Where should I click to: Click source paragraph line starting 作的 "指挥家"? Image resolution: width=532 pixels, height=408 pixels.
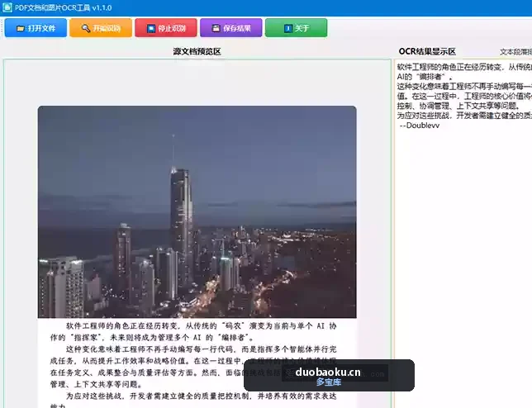(x=152, y=338)
